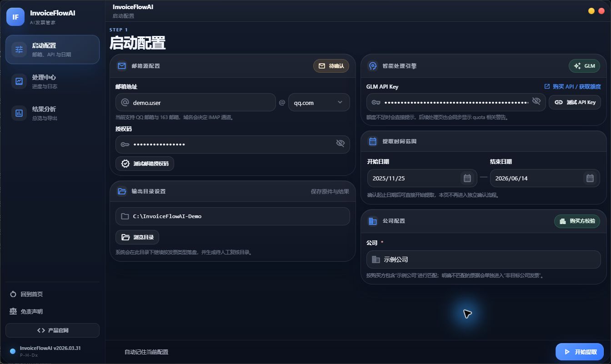Screen dimensions: 611x364
Task: Click the 公司配置 building icon
Action: pos(373,221)
